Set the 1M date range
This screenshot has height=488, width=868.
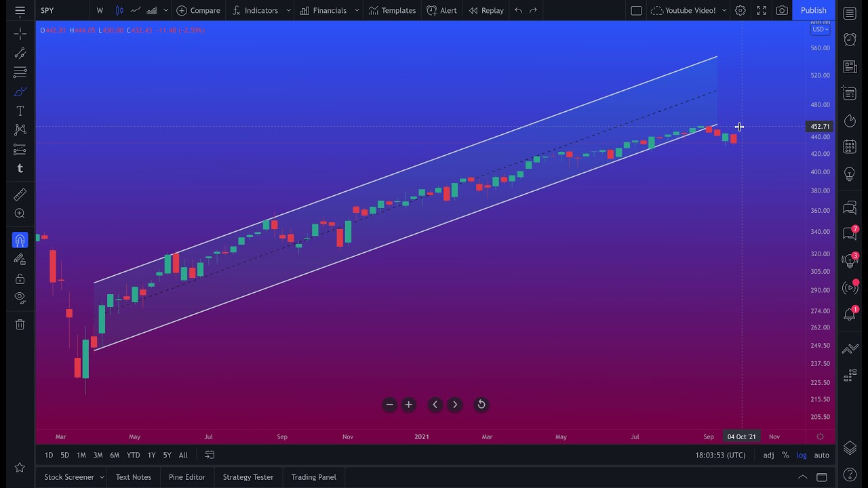point(81,455)
